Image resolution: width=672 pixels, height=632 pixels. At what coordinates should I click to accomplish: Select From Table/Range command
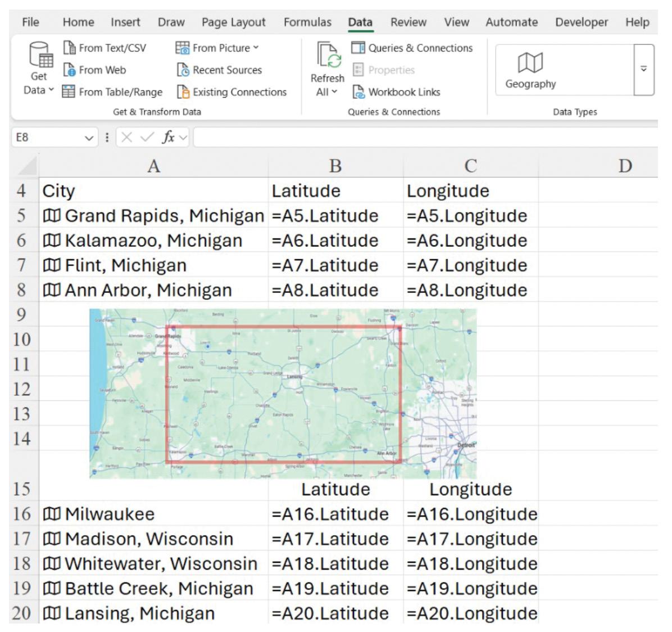(112, 92)
